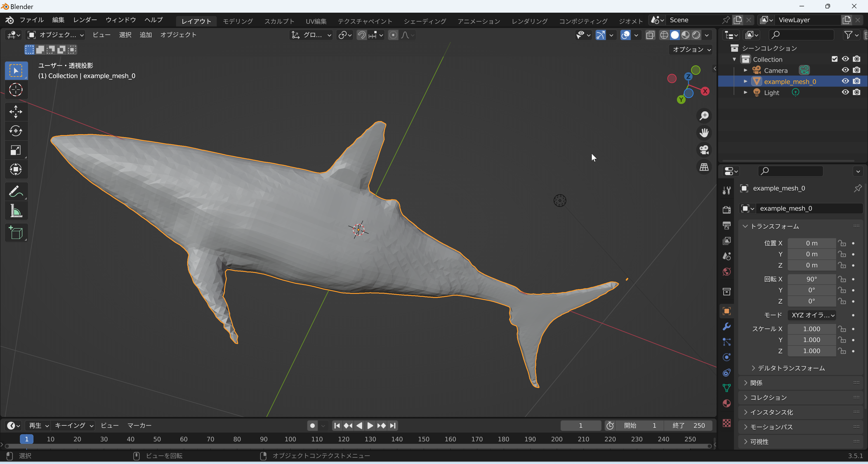This screenshot has width=868, height=464.
Task: Open the View Layer properties tab
Action: 727,241
